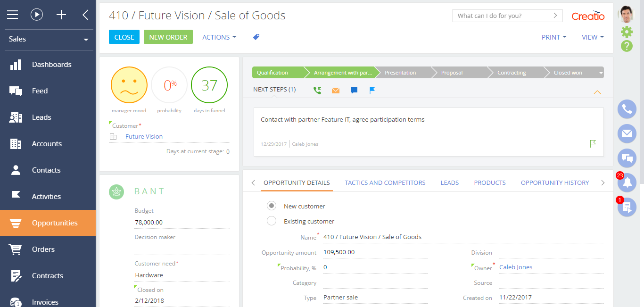
Task: Click the plus quick-add icon
Action: [x=61, y=15]
